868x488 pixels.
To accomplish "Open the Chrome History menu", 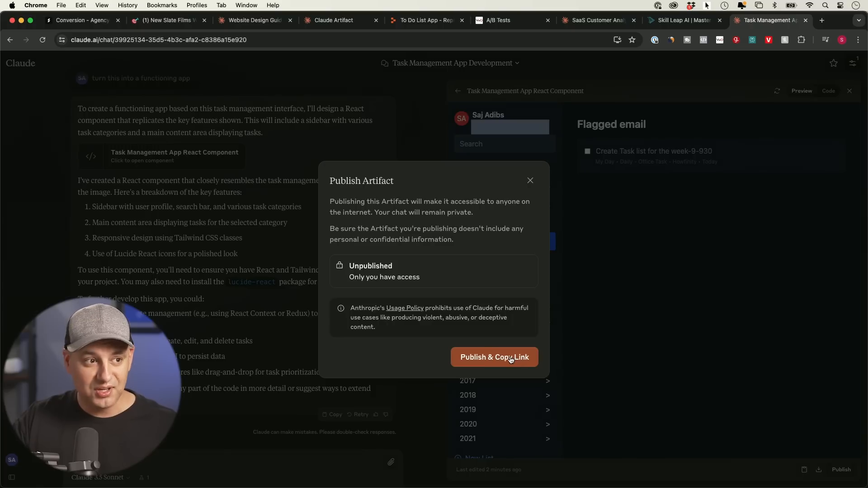I will pyautogui.click(x=127, y=5).
